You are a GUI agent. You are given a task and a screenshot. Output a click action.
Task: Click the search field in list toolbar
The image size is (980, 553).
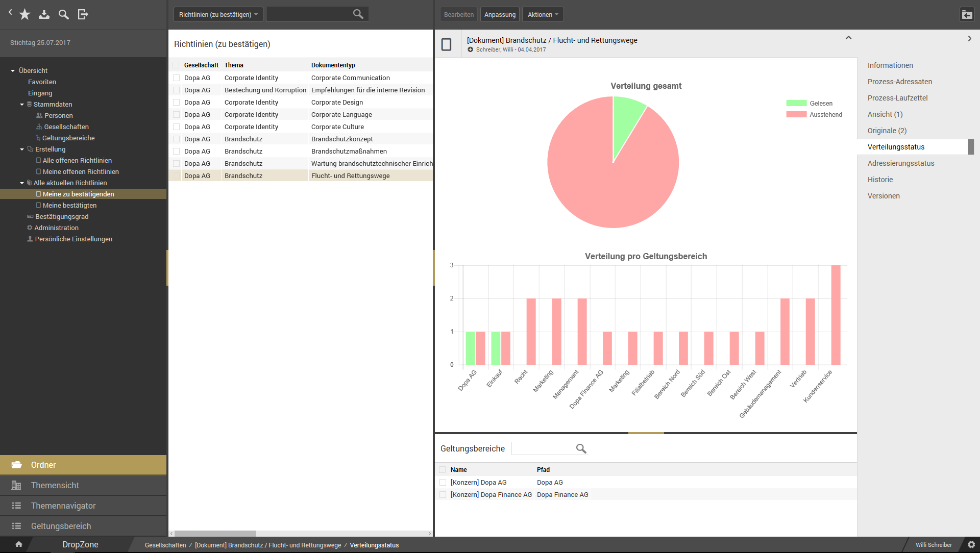pos(309,14)
